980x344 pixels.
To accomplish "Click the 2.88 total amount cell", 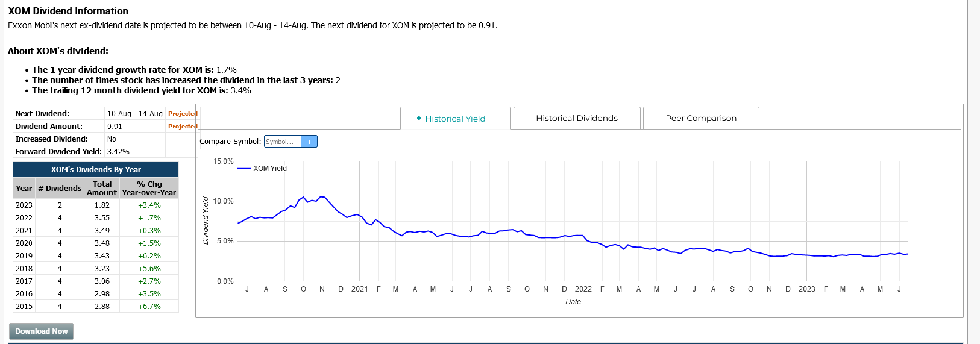I will (x=102, y=307).
